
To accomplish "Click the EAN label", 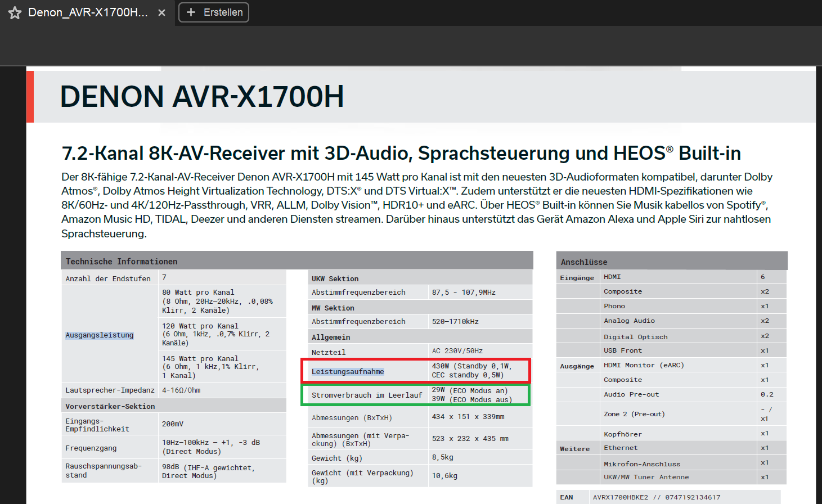I will pyautogui.click(x=567, y=497).
